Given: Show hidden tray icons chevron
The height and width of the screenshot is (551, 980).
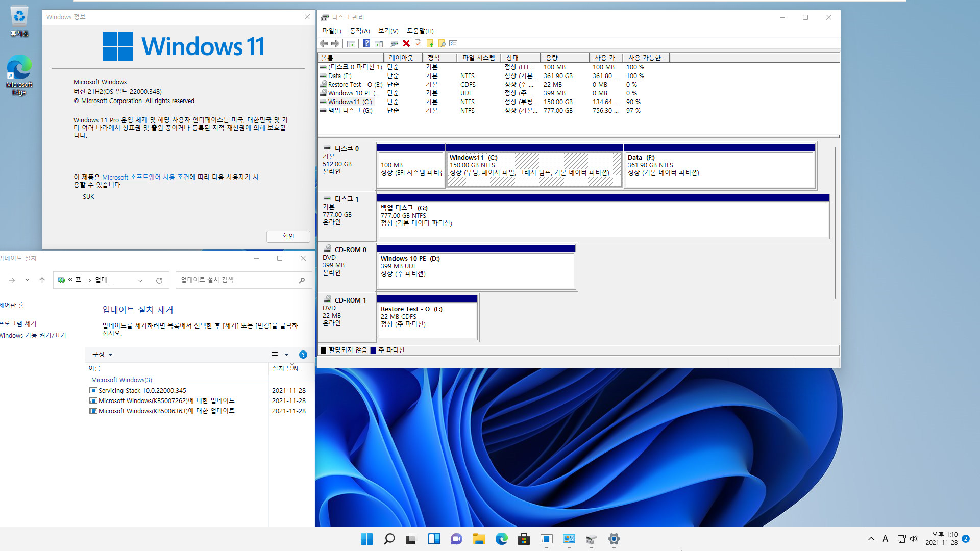Looking at the screenshot, I should coord(871,539).
